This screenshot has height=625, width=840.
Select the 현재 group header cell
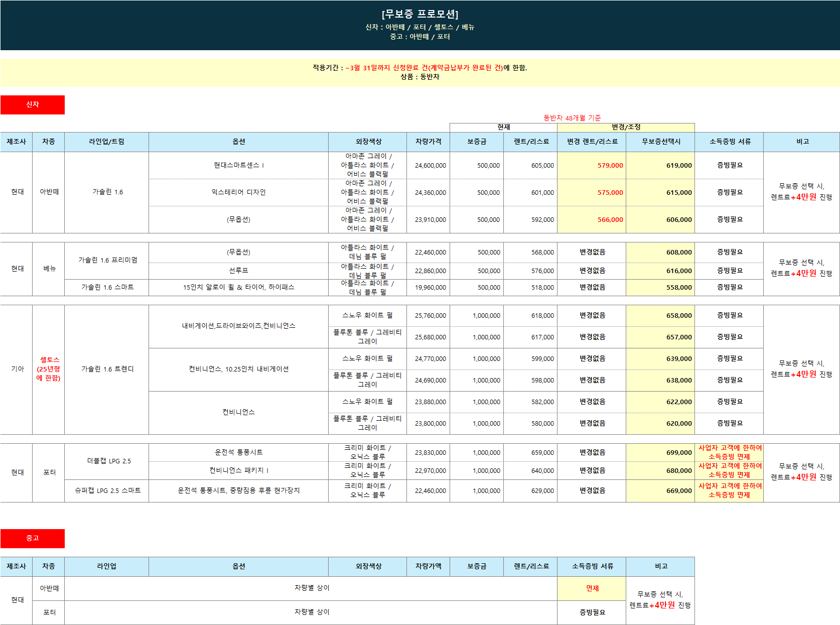coord(503,128)
